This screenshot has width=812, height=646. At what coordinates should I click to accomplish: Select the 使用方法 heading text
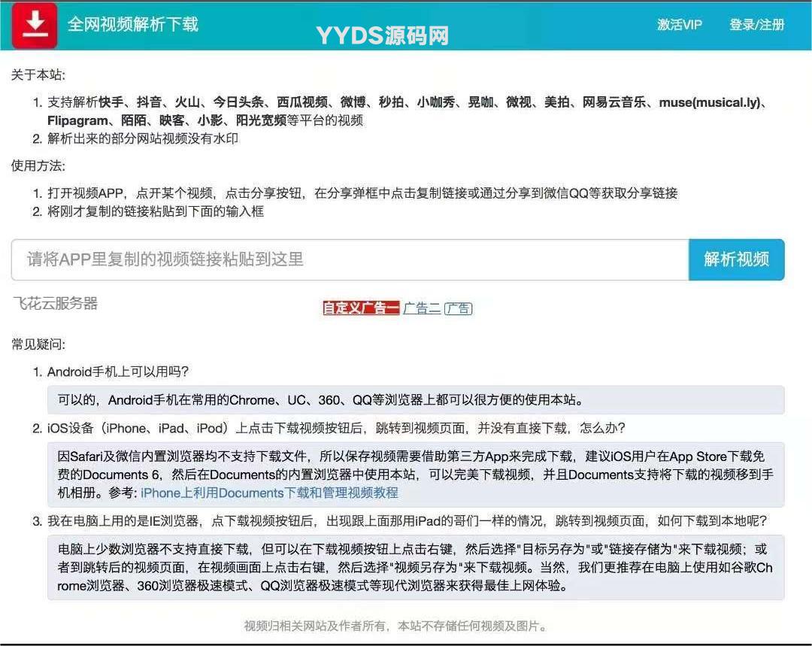(x=38, y=165)
